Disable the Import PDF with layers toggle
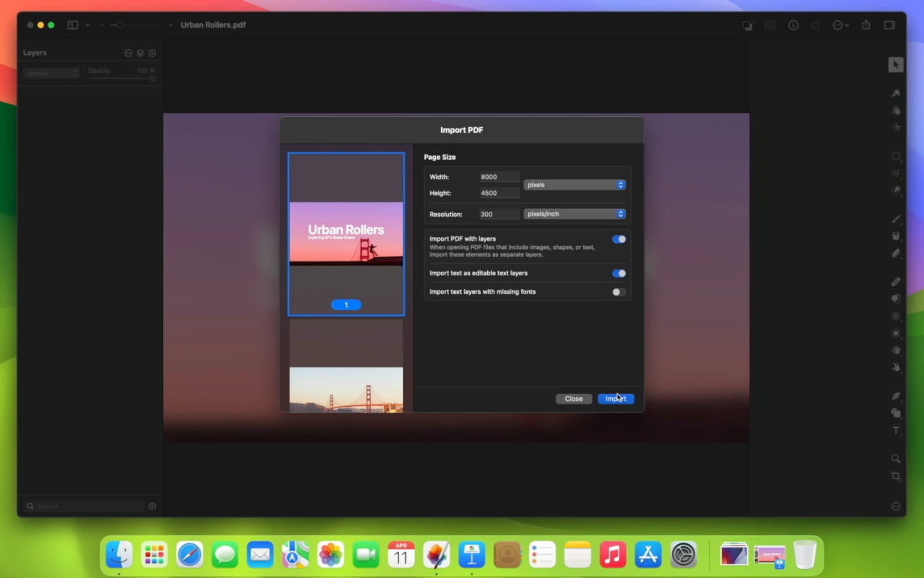This screenshot has width=924, height=578. tap(618, 238)
